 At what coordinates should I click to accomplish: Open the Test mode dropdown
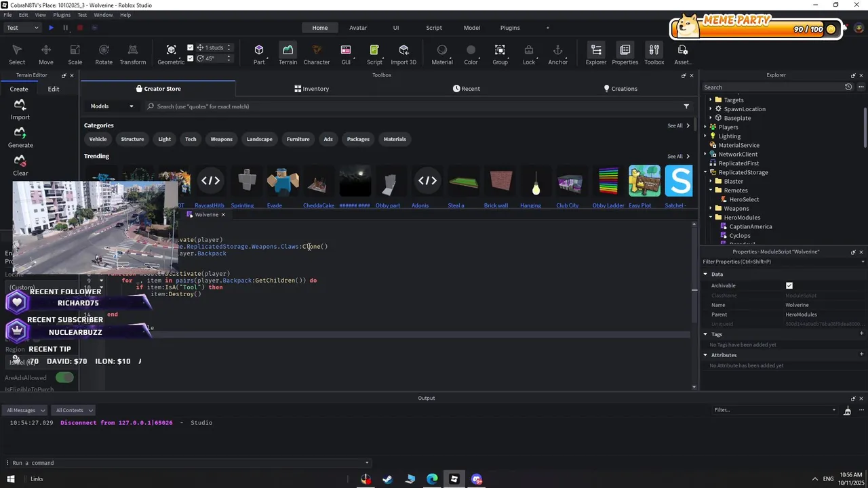point(22,28)
